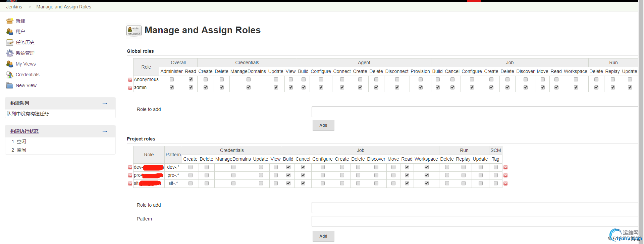Click red delete icon right of dev- row
The width and height of the screenshot is (644, 244).
coord(505,167)
